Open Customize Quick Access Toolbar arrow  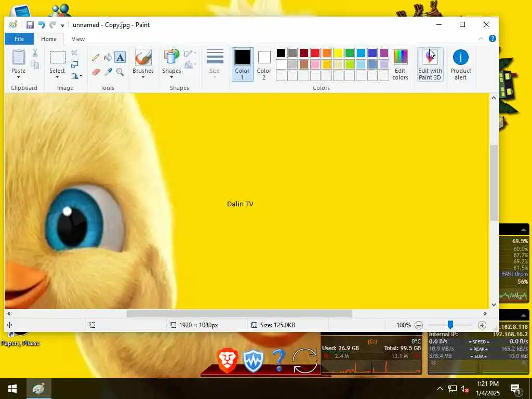(62, 25)
